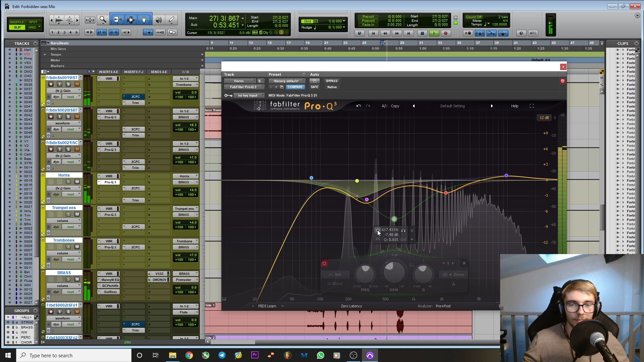The width and height of the screenshot is (644, 362).
Task: Select the Pencil tool
Action: coord(171,20)
